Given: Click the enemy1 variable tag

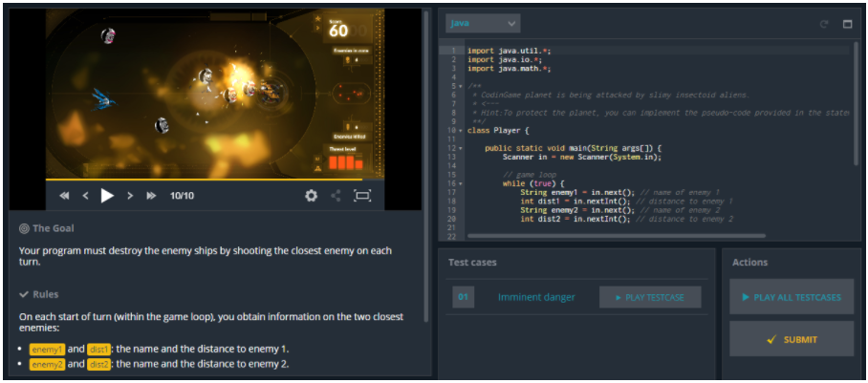Looking at the screenshot, I should pos(48,350).
